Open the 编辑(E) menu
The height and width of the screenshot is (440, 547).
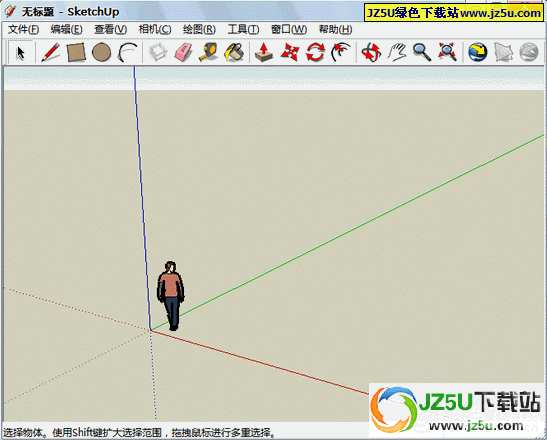[66, 29]
